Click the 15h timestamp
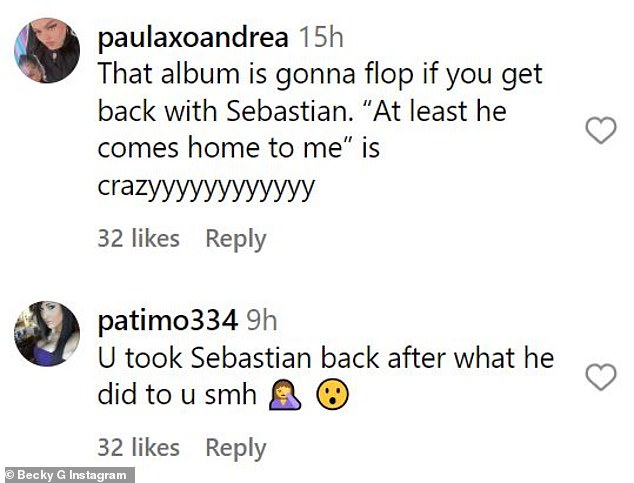This screenshot has width=634, height=483. (x=321, y=38)
